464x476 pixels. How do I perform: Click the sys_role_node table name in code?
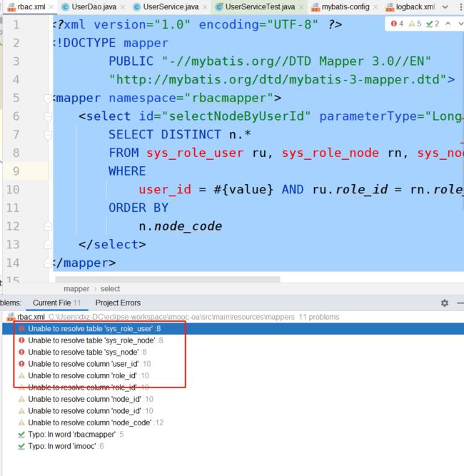(x=330, y=153)
